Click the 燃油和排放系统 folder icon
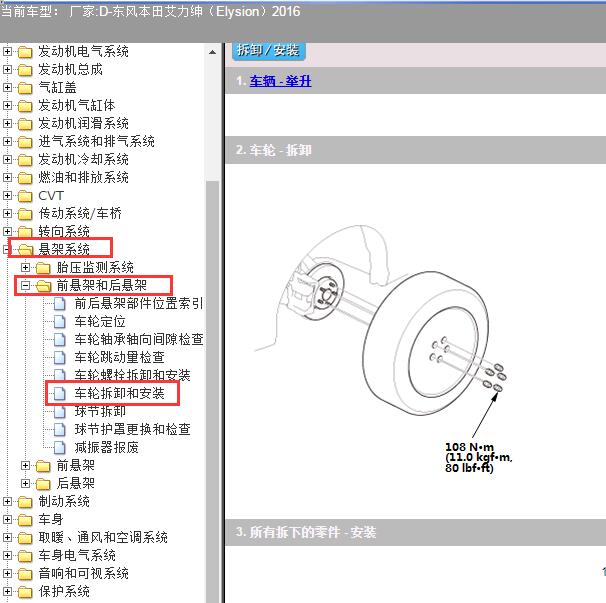Screen dimensions: 606x603 pos(25,178)
